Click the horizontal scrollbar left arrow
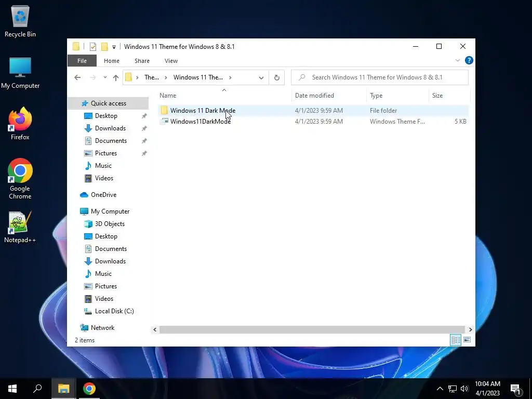This screenshot has height=399, width=532. pyautogui.click(x=155, y=329)
